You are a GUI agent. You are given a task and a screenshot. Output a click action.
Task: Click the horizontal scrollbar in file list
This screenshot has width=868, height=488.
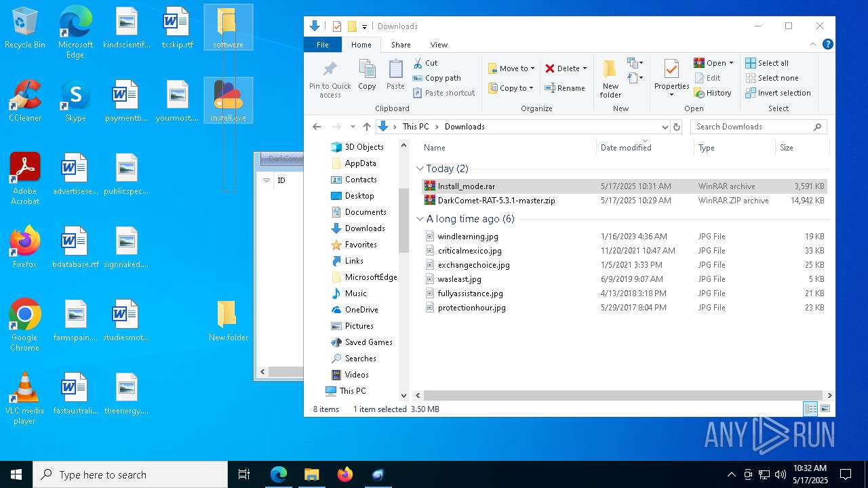624,395
